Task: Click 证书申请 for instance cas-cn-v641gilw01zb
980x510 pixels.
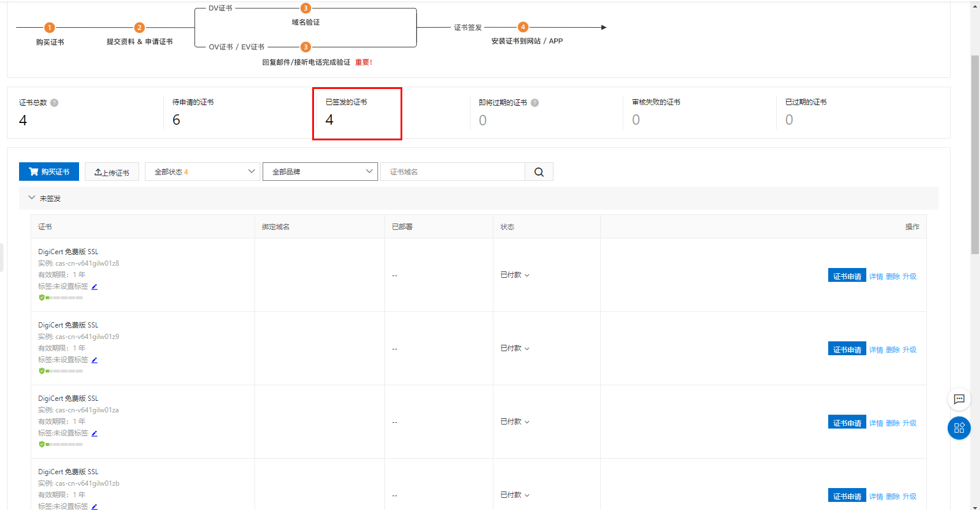Action: coord(847,496)
